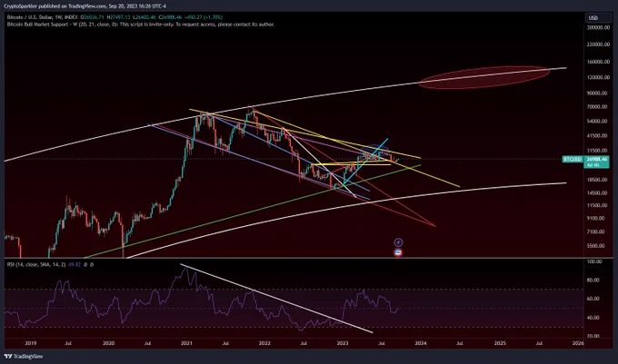
Task: Click the 14500.00 price axis label
Action: pos(598,193)
